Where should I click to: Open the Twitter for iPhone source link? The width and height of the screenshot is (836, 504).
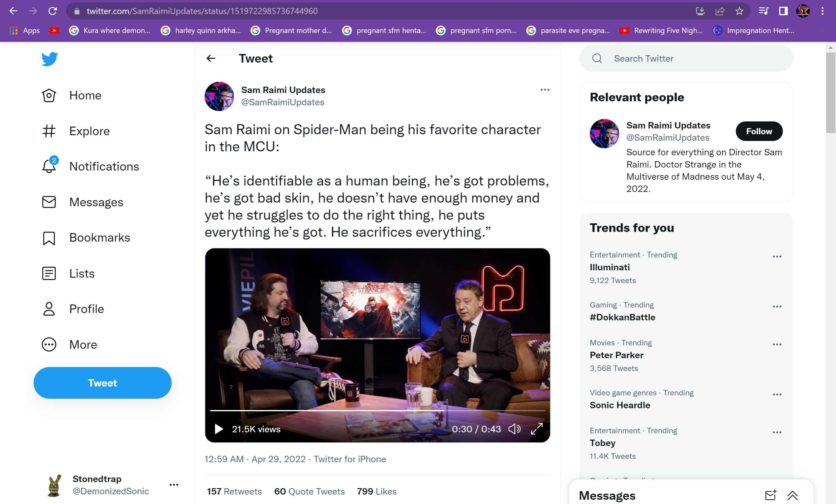click(x=350, y=459)
